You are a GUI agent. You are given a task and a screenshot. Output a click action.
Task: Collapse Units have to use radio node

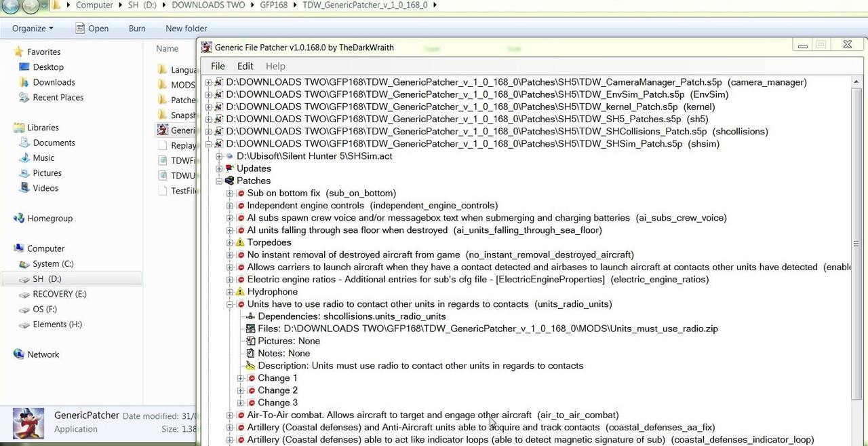pyautogui.click(x=230, y=304)
